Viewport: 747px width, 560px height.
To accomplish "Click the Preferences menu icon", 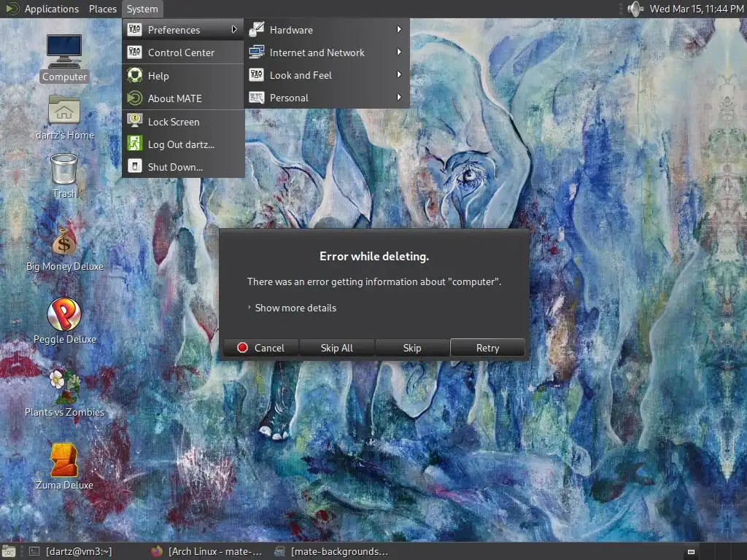I will [x=134, y=29].
